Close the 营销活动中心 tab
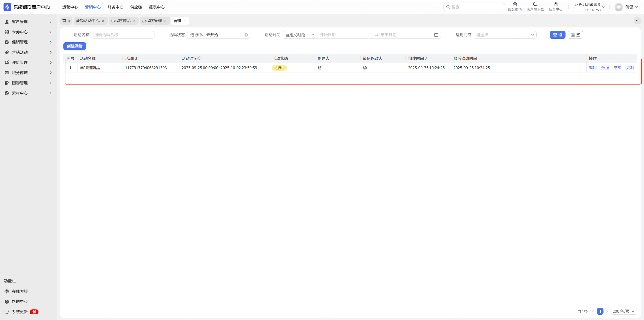The width and height of the screenshot is (644, 320). pyautogui.click(x=103, y=21)
